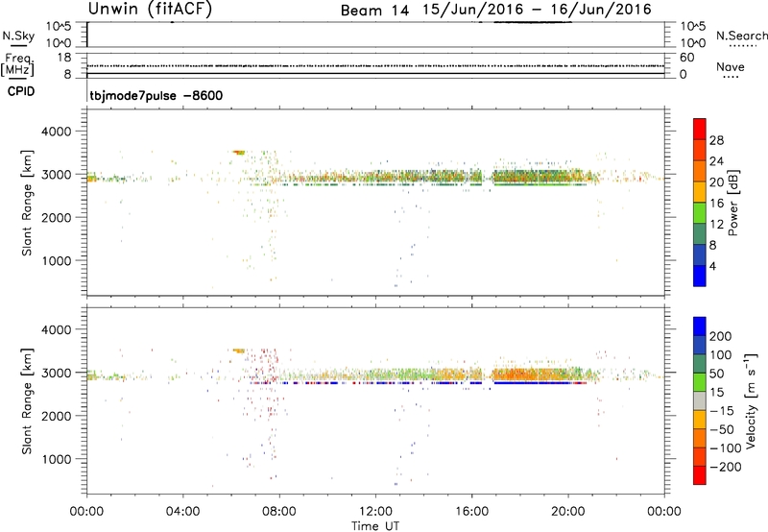
Task: Click the 'tbjmode7pulse -8600' text
Action: click(x=156, y=95)
